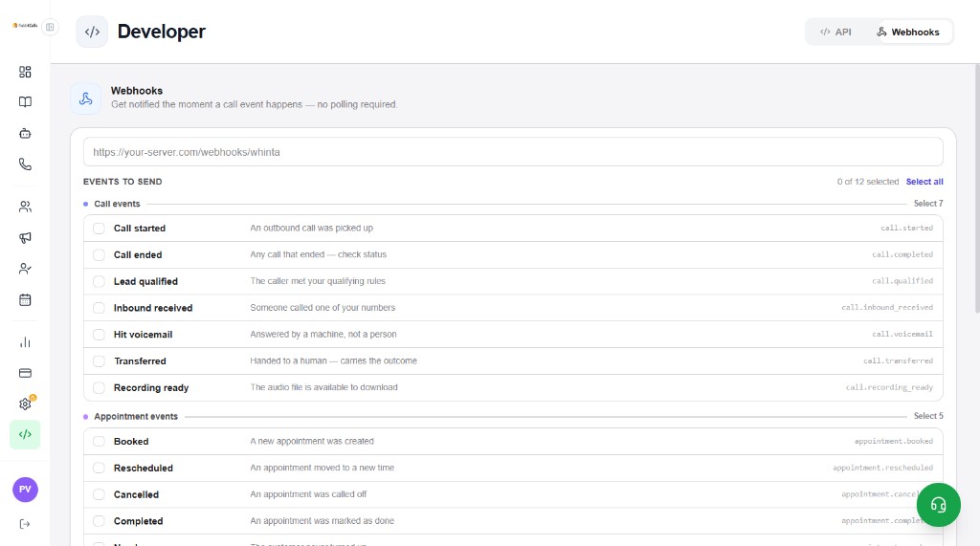Click the call.transferred event code
The height and width of the screenshot is (546, 980).
coord(898,361)
